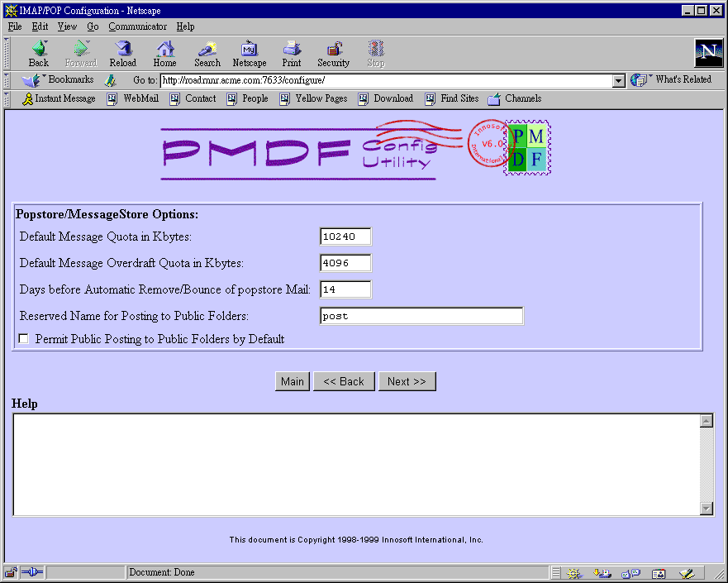Open the Search toolbar icon
This screenshot has height=583, width=728.
point(207,54)
